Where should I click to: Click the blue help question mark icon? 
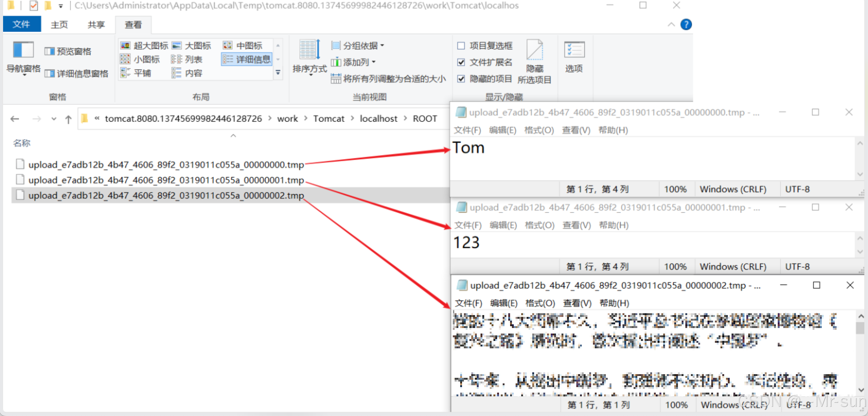(686, 25)
